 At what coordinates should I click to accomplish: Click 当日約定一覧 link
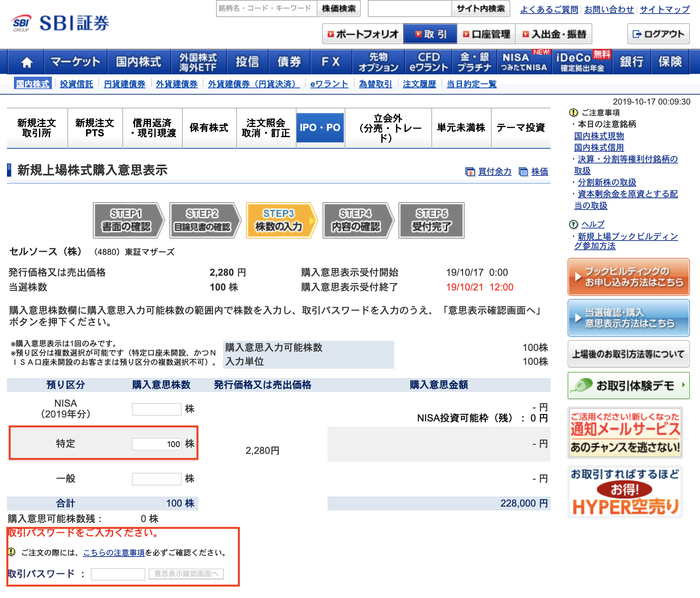(472, 84)
